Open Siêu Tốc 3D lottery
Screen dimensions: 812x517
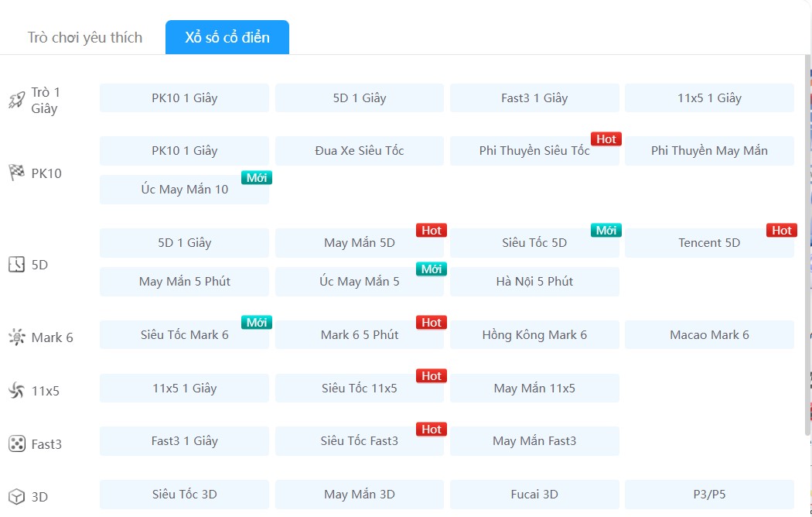coord(184,495)
